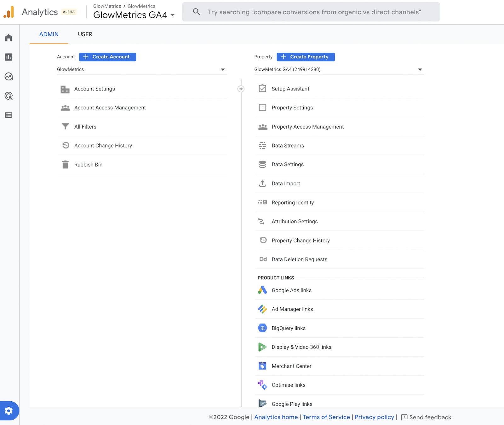The height and width of the screenshot is (425, 504).
Task: Open the Terms of Service link
Action: 326,417
